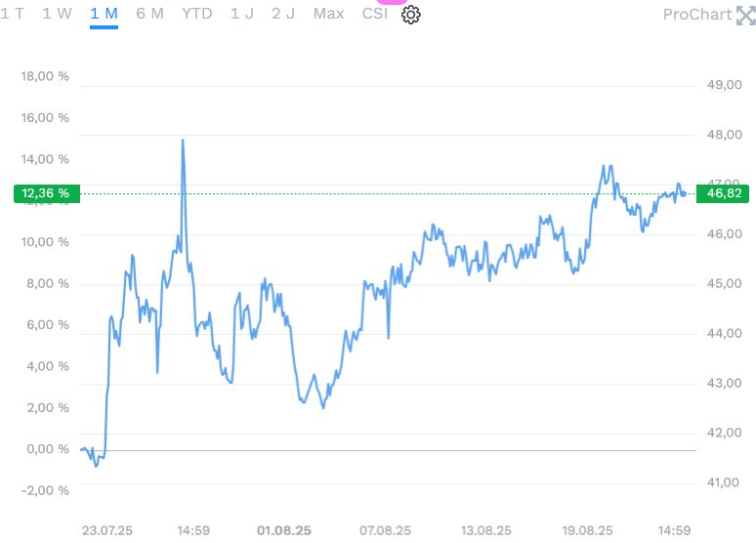The image size is (756, 543).
Task: Click the chart's highest peak spike
Action: click(x=183, y=141)
